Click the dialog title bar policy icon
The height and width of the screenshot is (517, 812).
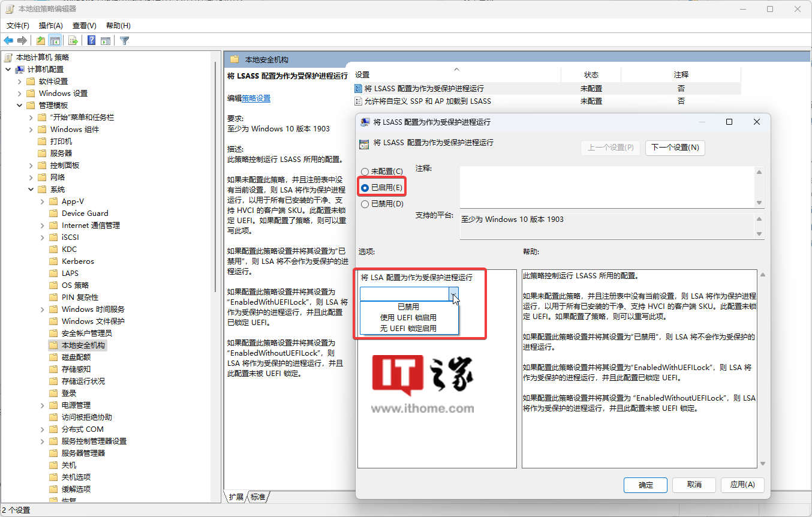pos(365,122)
